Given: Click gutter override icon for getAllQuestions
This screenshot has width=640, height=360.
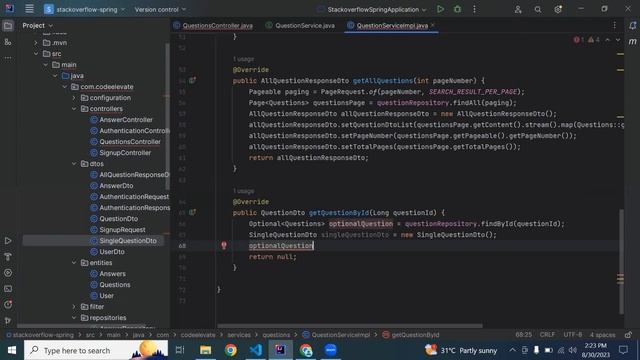Looking at the screenshot, I should point(192,80).
